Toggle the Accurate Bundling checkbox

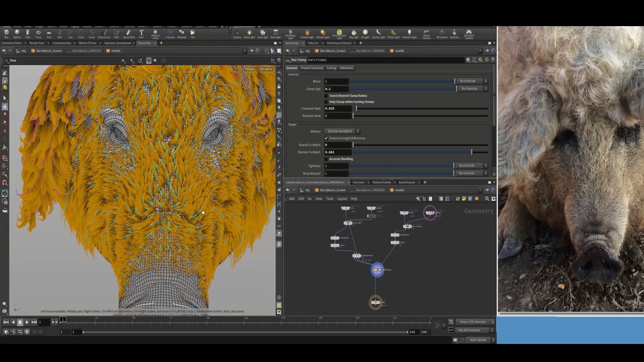click(326, 159)
